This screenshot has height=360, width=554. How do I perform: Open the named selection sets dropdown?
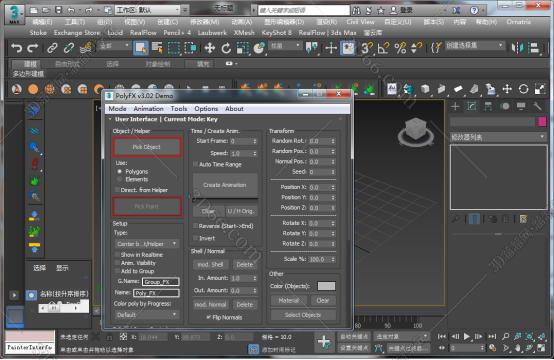coord(474,45)
